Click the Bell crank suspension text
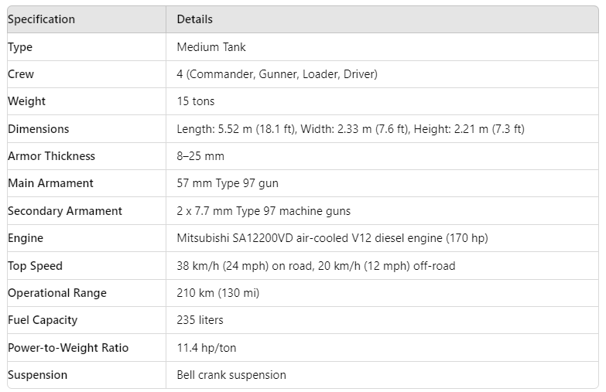Image resolution: width=606 pixels, height=392 pixels. click(x=232, y=375)
